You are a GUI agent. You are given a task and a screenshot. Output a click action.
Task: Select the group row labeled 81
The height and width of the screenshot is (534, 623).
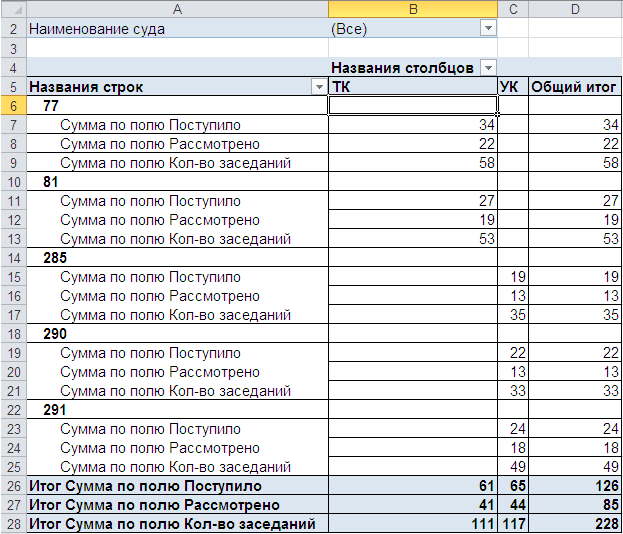[x=178, y=182]
